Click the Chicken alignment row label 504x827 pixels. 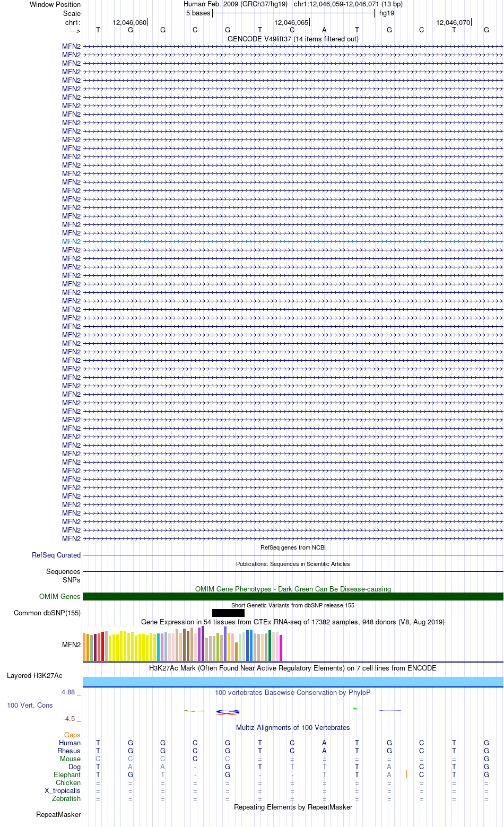pyautogui.click(x=68, y=782)
